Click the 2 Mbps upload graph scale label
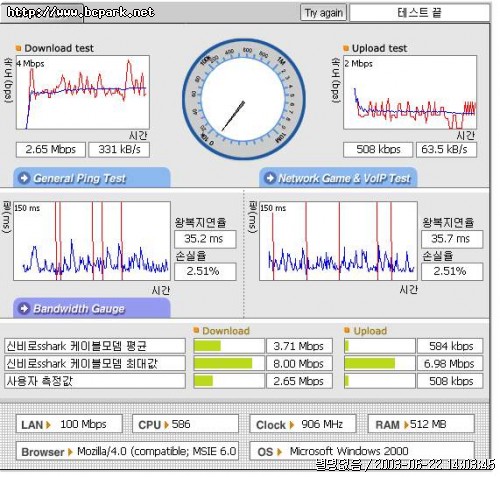 [358, 64]
